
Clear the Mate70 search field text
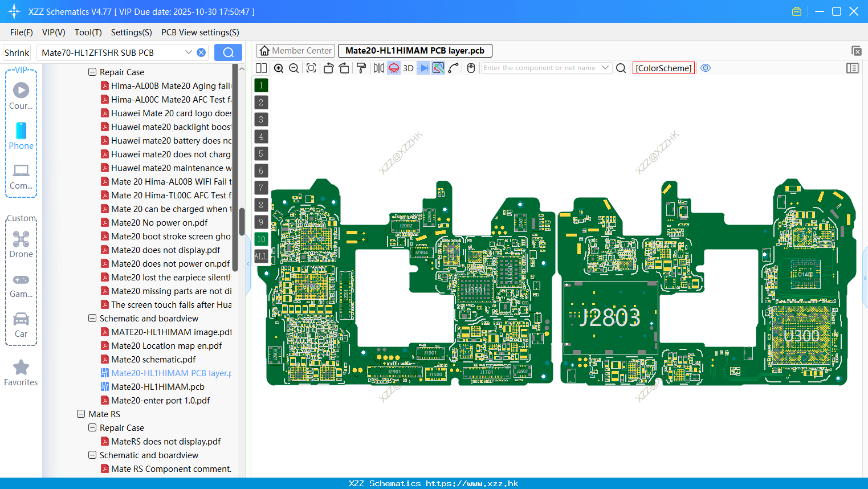pyautogui.click(x=201, y=52)
